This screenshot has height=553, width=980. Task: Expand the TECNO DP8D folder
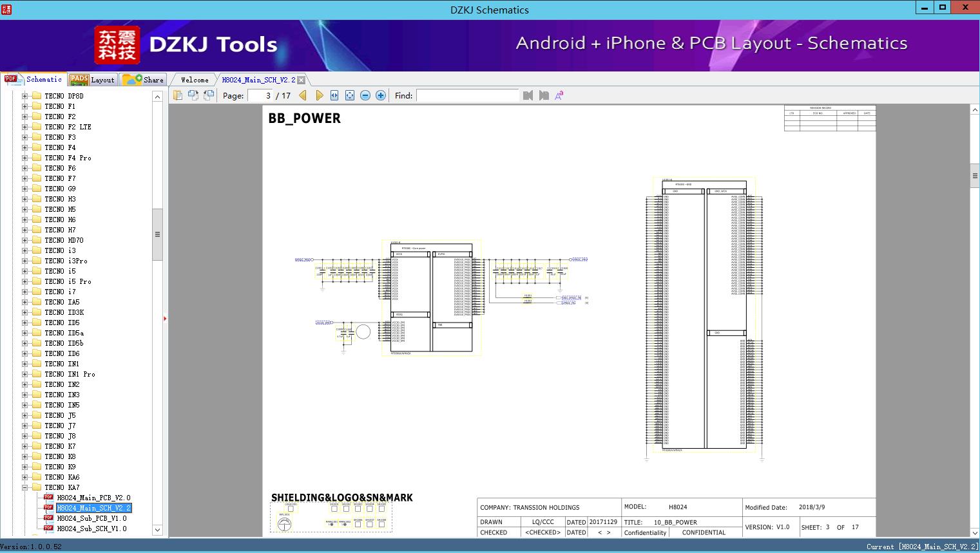(24, 96)
